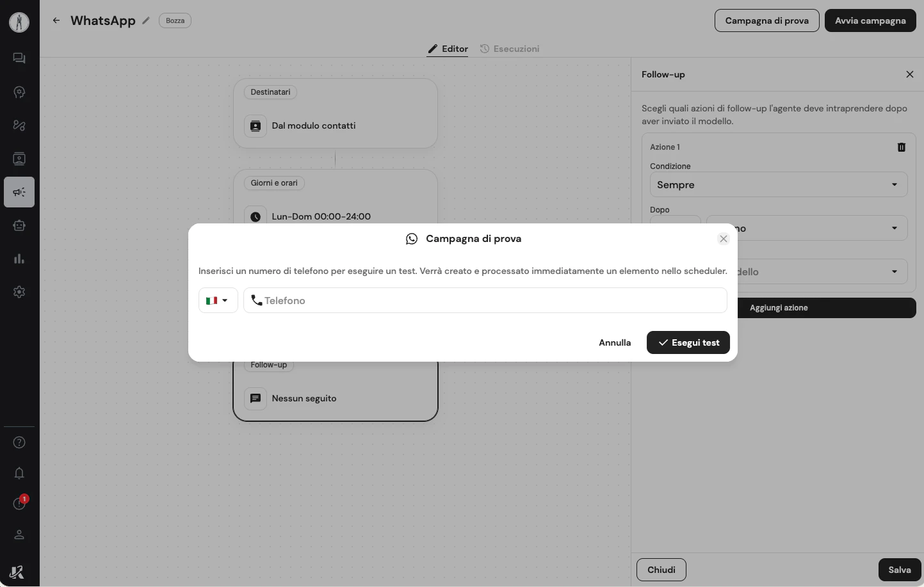The height and width of the screenshot is (587, 924).
Task: Expand the country flag phone prefix dropdown
Action: point(218,300)
